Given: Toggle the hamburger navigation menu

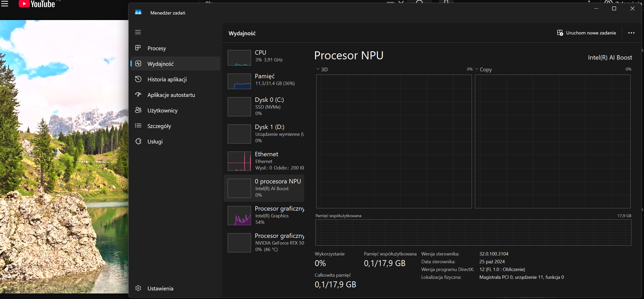Looking at the screenshot, I should coord(138,32).
